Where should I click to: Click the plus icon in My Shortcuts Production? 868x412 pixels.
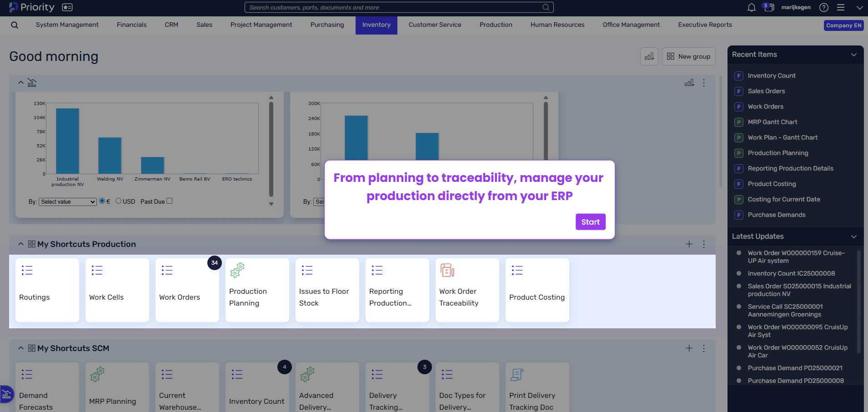[689, 244]
